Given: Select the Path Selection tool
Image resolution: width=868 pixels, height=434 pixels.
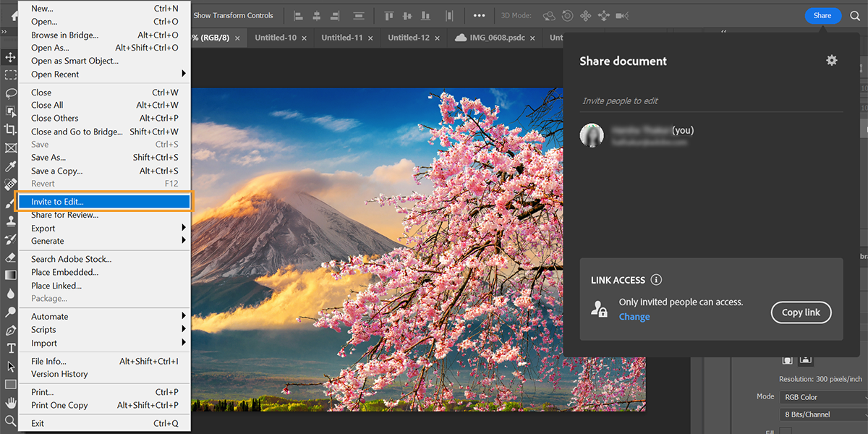Looking at the screenshot, I should (10, 366).
